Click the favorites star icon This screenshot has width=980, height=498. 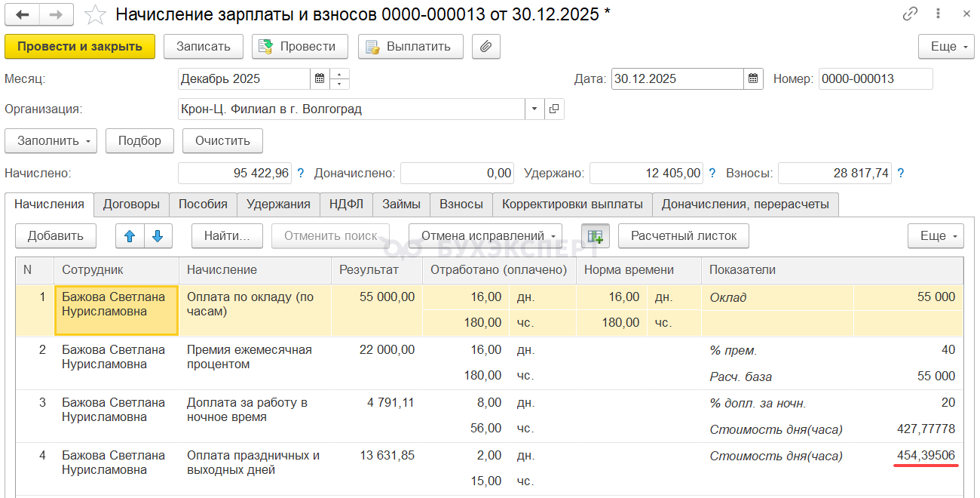coord(95,14)
